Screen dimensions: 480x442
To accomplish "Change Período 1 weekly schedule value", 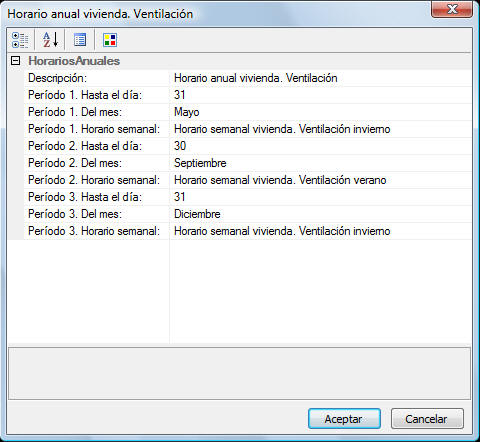I will point(320,129).
